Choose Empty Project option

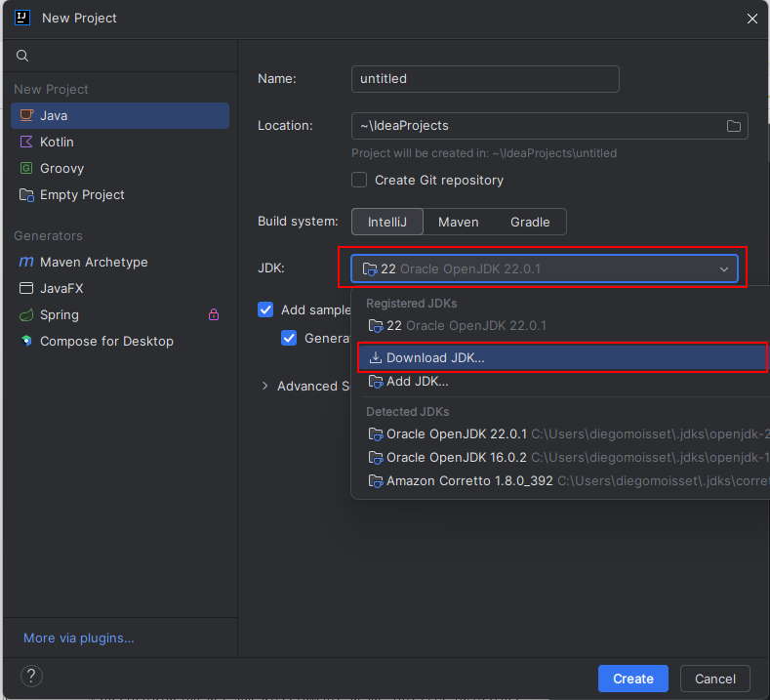[x=120, y=195]
